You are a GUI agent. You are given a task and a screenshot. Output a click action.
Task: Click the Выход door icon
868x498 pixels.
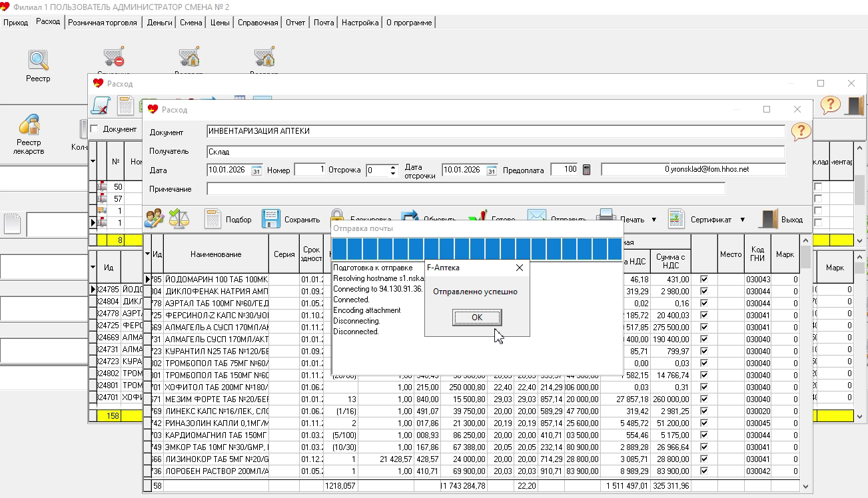coord(769,219)
